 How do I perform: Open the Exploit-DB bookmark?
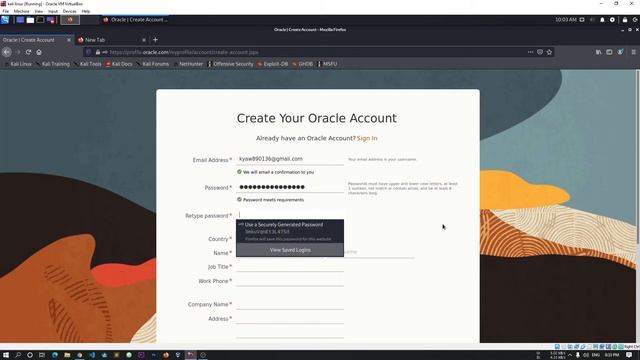point(273,64)
